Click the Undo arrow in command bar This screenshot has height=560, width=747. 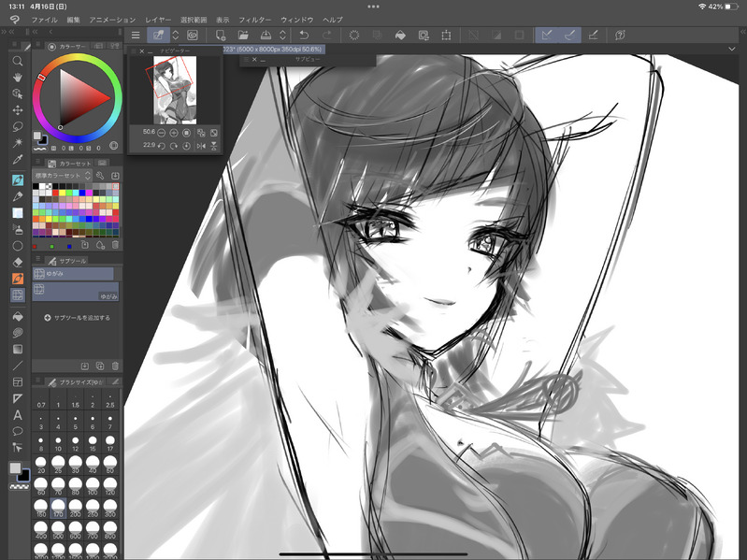pyautogui.click(x=304, y=36)
